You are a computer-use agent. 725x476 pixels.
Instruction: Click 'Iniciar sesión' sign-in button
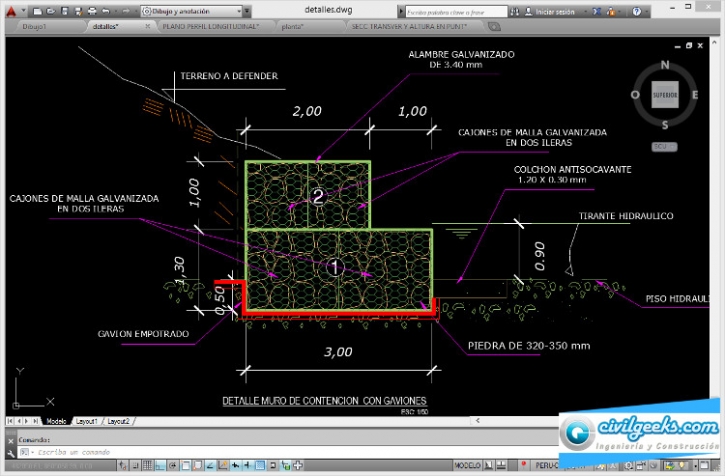click(554, 11)
